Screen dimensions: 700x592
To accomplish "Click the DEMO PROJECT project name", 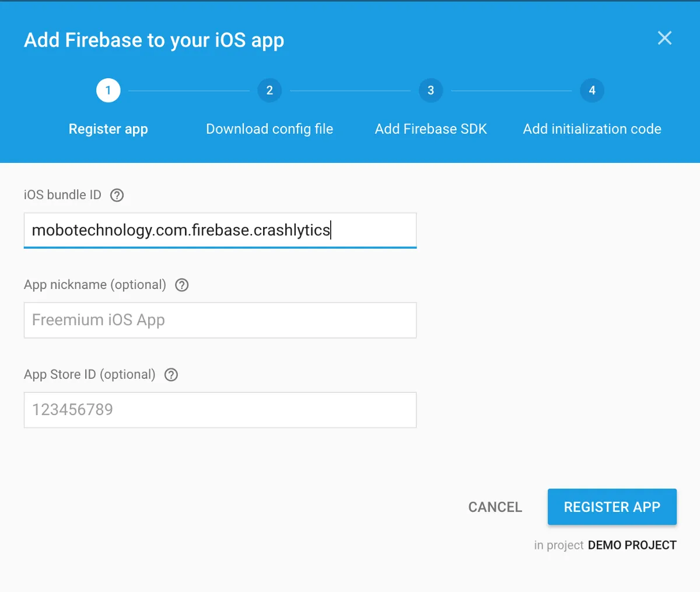I will point(632,545).
